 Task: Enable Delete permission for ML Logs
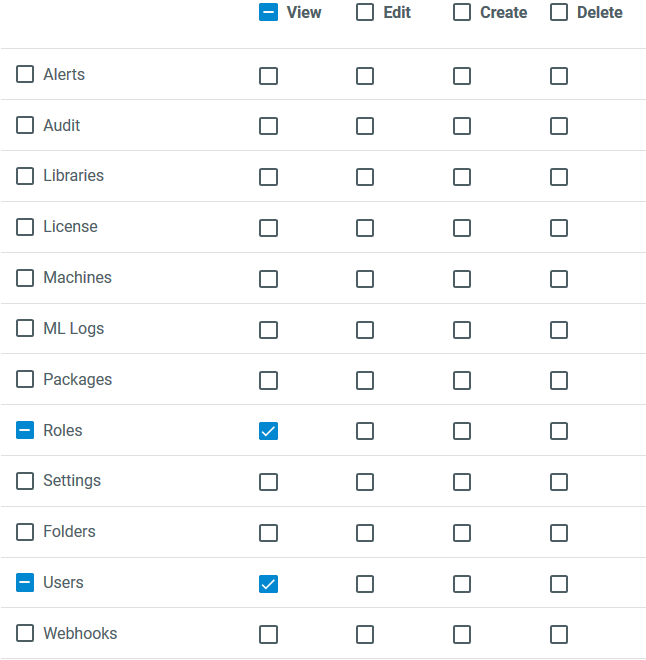coord(559,329)
